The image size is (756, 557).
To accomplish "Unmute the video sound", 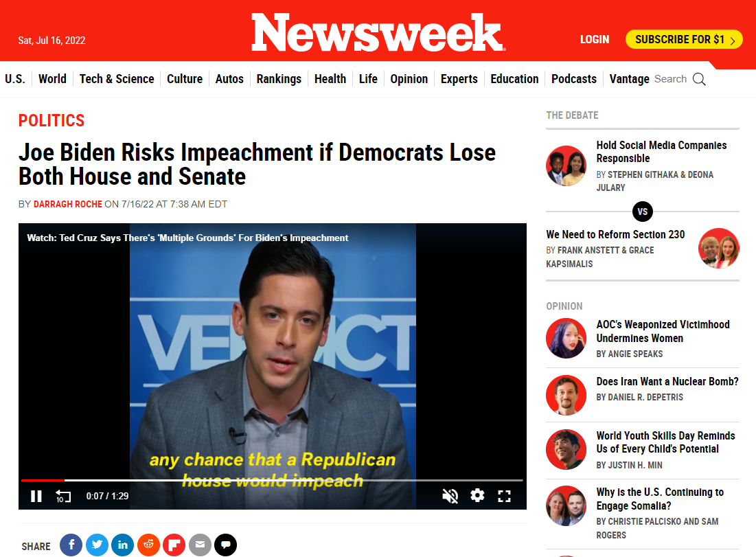I will (450, 496).
